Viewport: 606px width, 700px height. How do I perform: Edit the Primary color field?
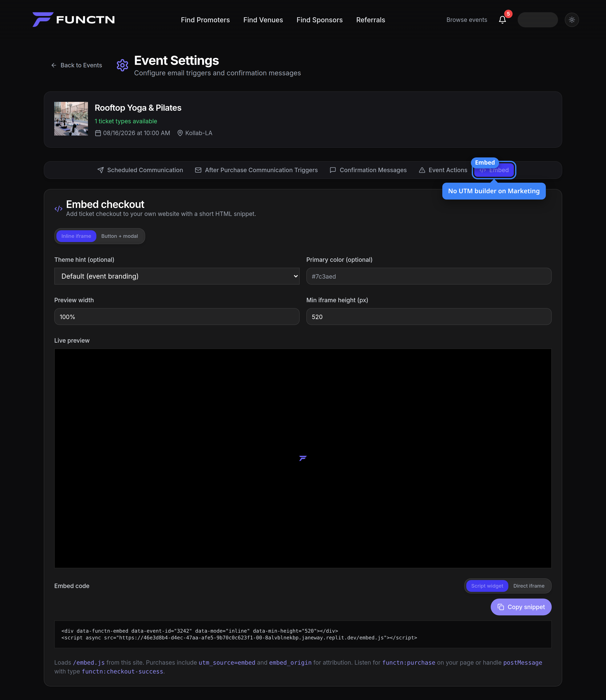[x=429, y=276]
